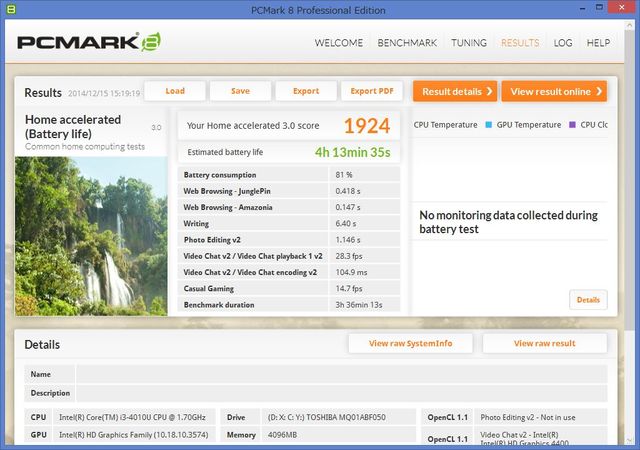Click the Name input field
Image resolution: width=640 pixels, height=450 pixels.
pyautogui.click(x=342, y=374)
